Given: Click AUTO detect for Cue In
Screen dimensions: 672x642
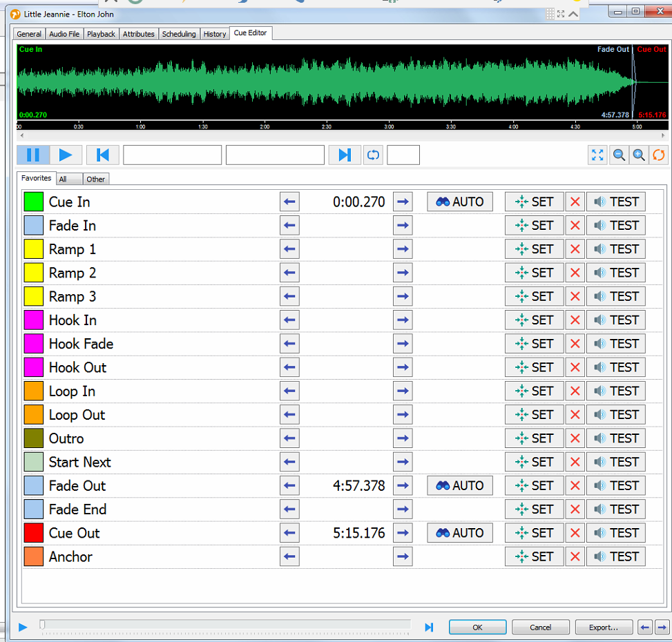Looking at the screenshot, I should (460, 202).
